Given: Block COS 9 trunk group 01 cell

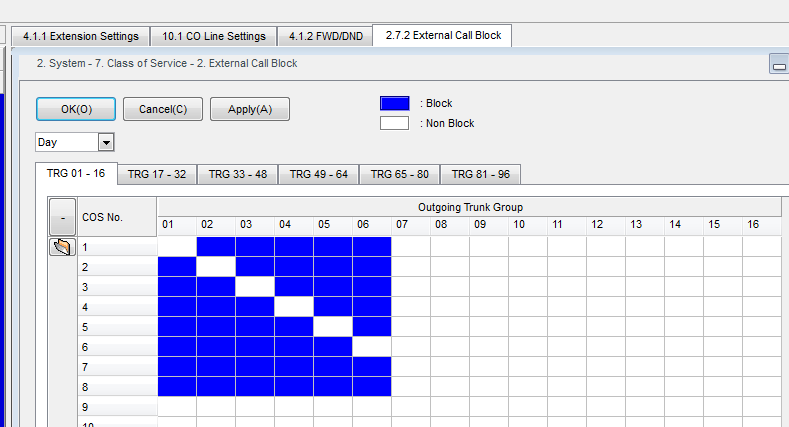Looking at the screenshot, I should [177, 407].
